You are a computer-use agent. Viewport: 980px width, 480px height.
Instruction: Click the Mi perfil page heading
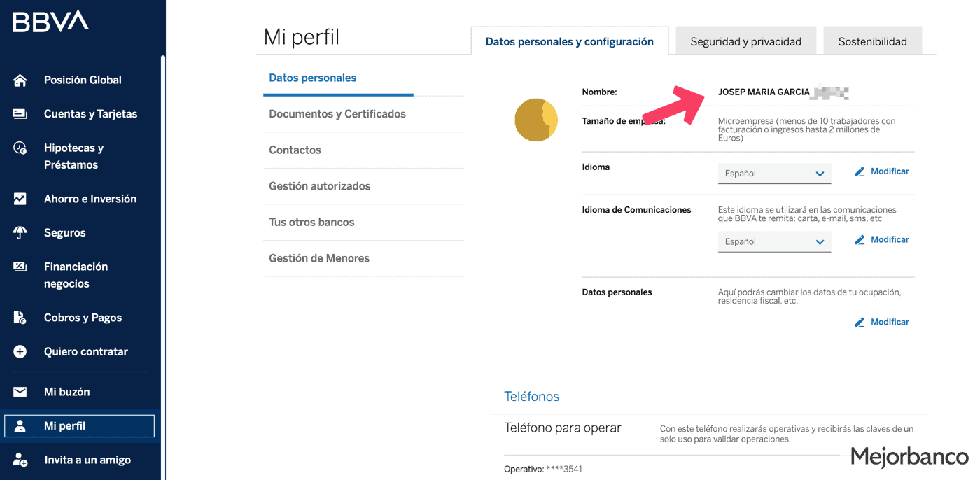(x=302, y=37)
